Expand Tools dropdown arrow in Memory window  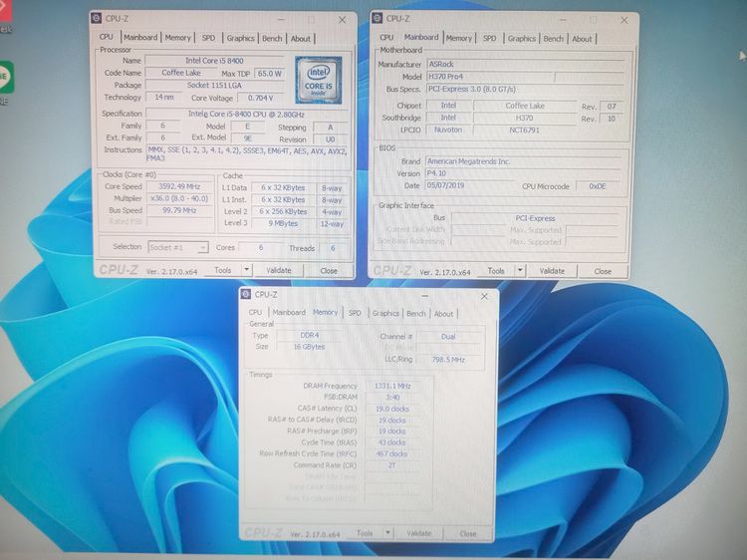[388, 533]
